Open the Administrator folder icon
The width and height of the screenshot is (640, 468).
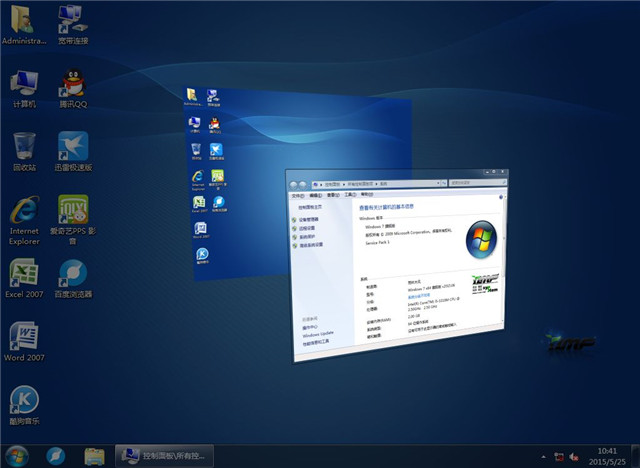24,22
